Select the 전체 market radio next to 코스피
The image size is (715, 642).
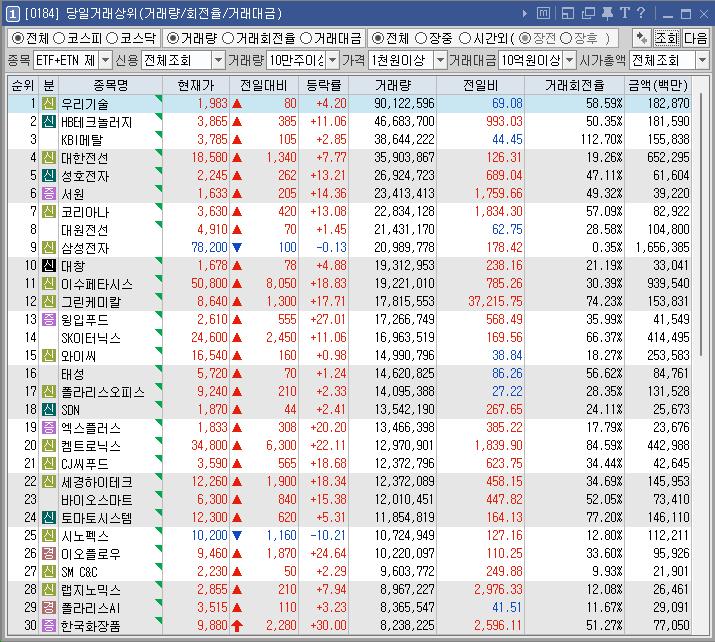(x=18, y=38)
